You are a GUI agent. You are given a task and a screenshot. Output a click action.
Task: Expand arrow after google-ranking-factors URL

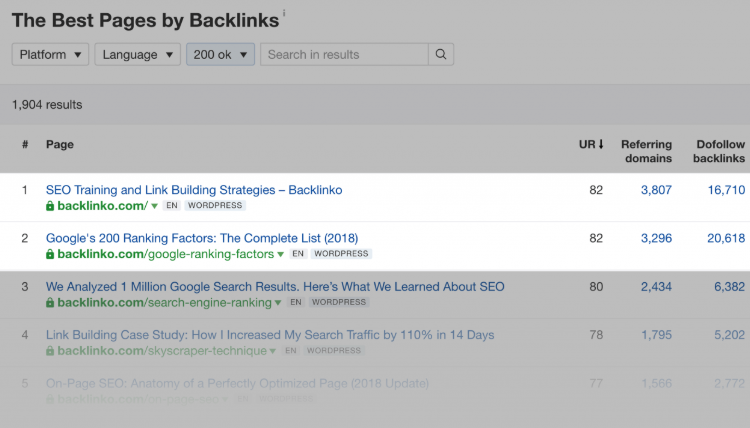coord(281,255)
